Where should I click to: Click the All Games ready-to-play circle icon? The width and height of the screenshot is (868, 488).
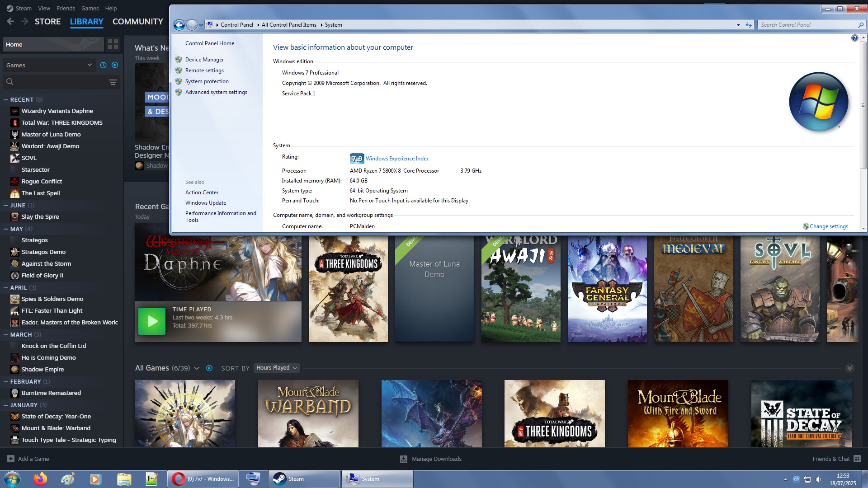click(x=209, y=368)
